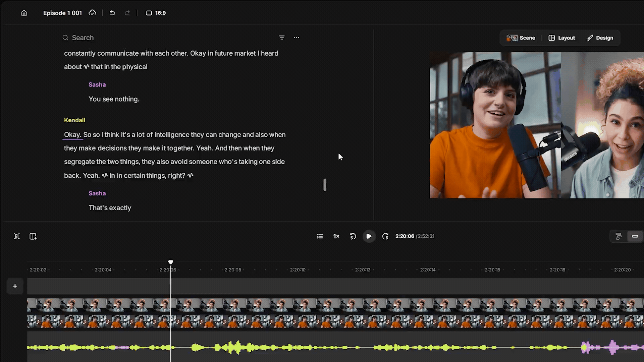Change the 1× playback speed
Viewport: 644px width, 362px height.
tap(336, 236)
